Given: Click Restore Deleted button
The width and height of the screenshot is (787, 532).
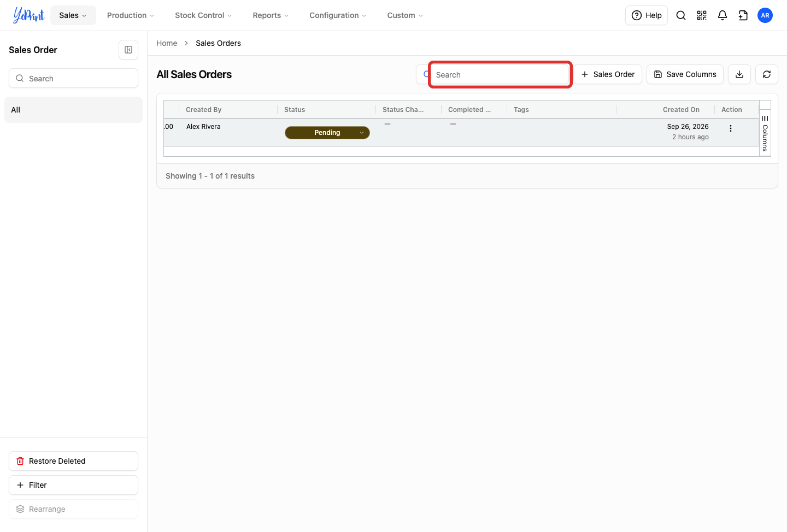Looking at the screenshot, I should (73, 461).
